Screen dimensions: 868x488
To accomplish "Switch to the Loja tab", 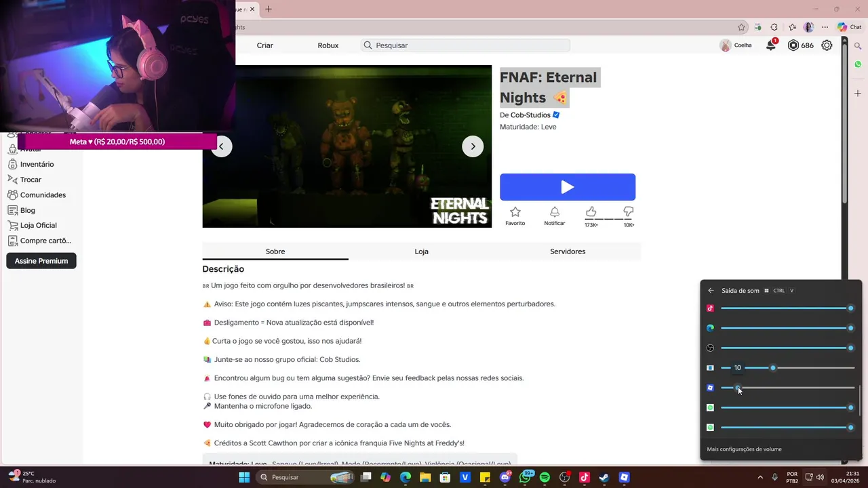I will (x=421, y=251).
